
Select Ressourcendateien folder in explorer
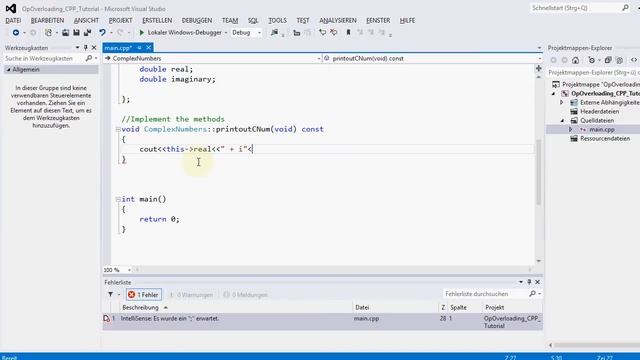(605, 138)
